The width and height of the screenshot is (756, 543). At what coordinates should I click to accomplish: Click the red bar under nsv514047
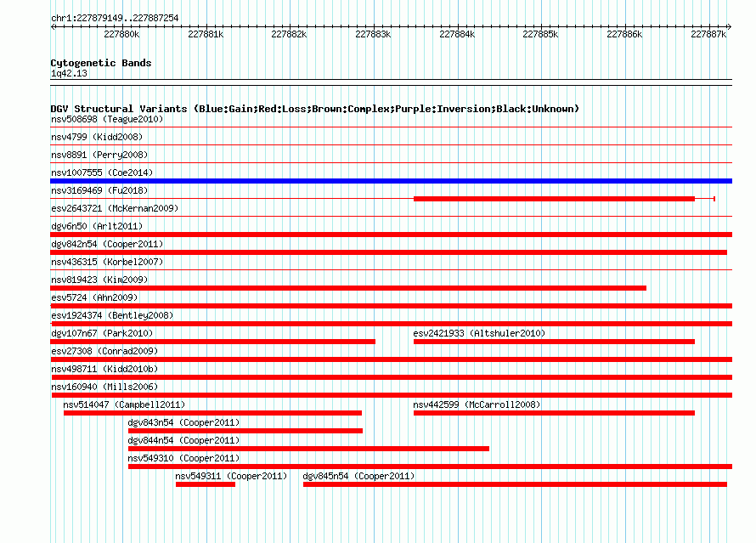pyautogui.click(x=212, y=413)
